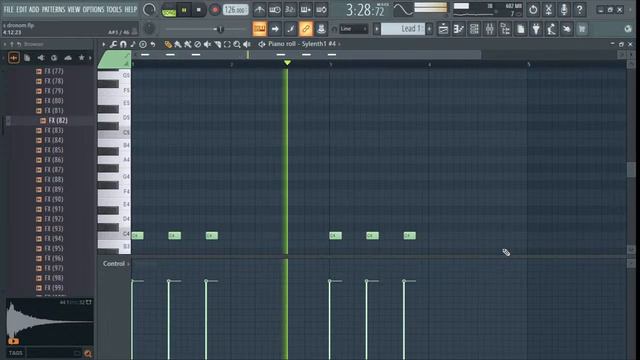Open the FILE menu

click(x=8, y=9)
